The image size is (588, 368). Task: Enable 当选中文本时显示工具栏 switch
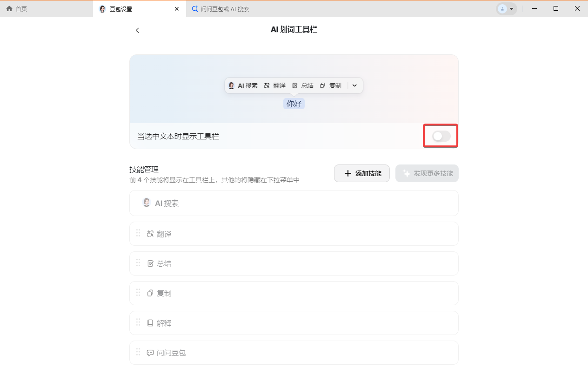pyautogui.click(x=440, y=136)
